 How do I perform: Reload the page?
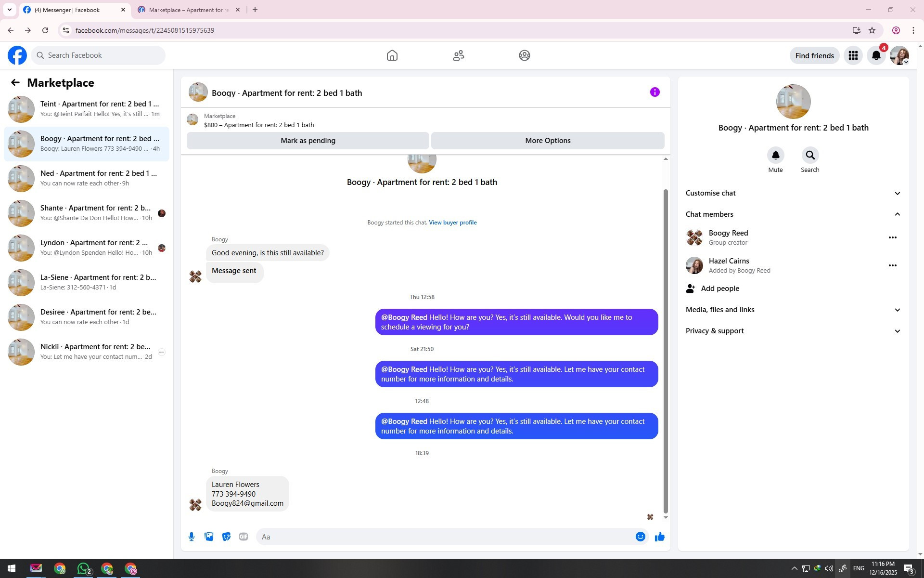tap(45, 30)
